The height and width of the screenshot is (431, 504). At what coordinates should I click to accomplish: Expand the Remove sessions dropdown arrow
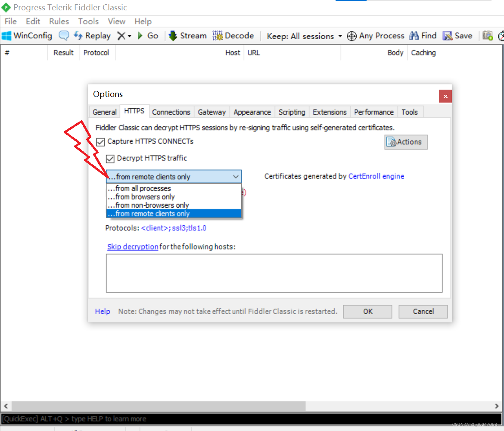(130, 36)
